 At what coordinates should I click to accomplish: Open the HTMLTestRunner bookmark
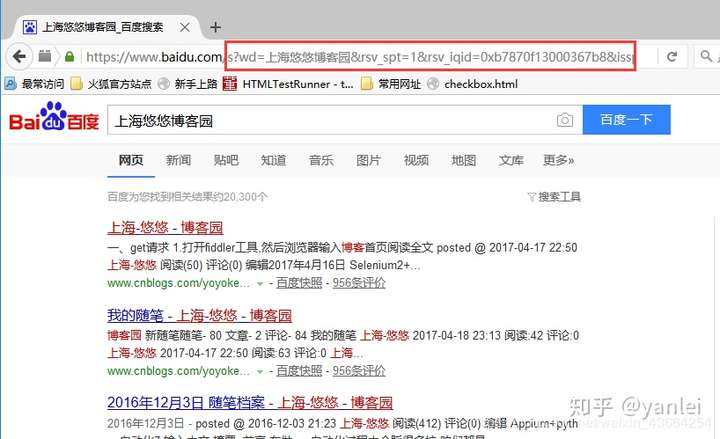tap(288, 84)
